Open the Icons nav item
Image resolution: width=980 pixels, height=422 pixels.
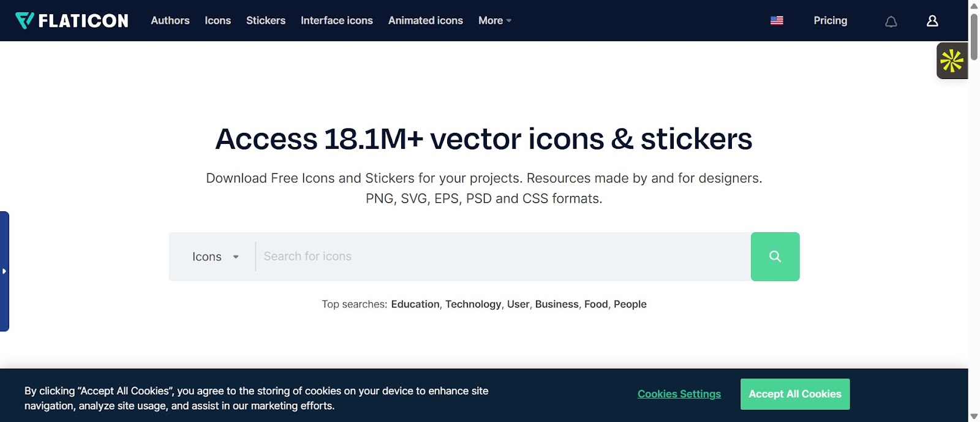point(218,20)
